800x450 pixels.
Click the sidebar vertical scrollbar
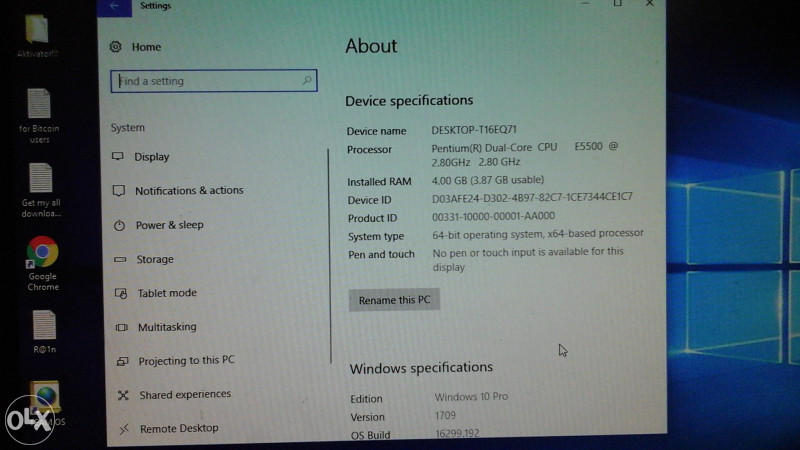(330, 255)
